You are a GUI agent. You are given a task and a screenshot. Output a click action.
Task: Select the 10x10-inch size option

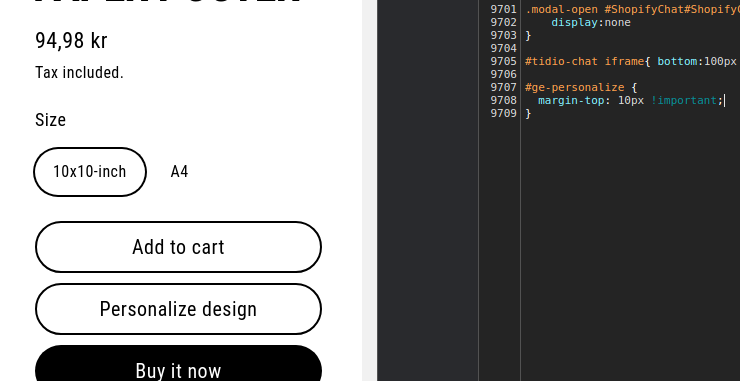point(90,172)
